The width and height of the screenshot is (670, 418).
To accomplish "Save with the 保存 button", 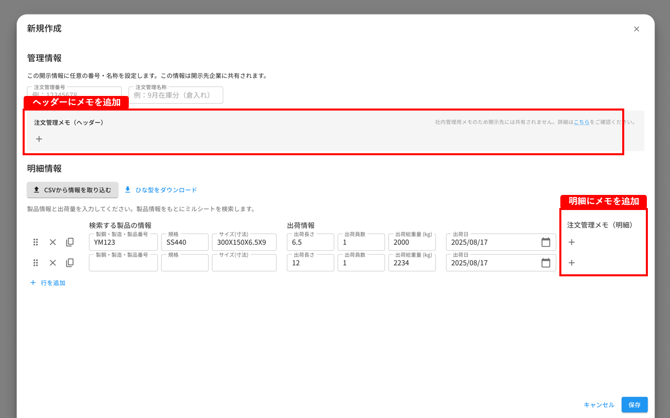I will point(635,405).
